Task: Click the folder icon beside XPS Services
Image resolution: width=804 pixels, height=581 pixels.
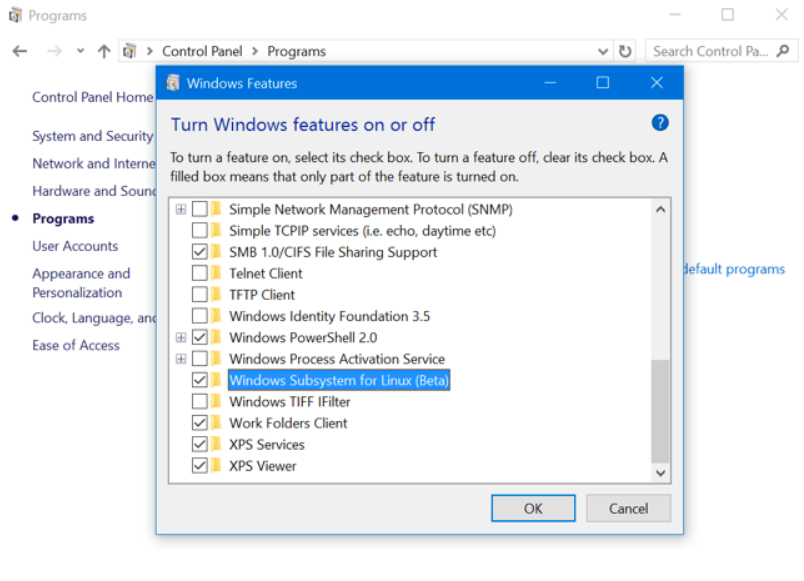Action: pos(216,444)
